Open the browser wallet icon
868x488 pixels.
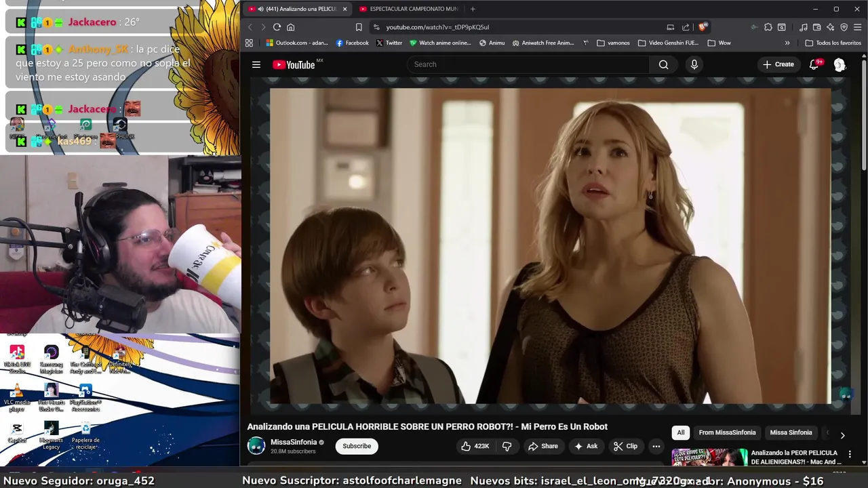[817, 27]
